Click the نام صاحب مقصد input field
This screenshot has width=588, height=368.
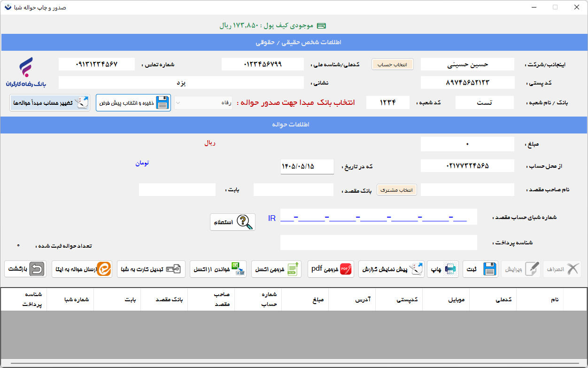(x=468, y=190)
